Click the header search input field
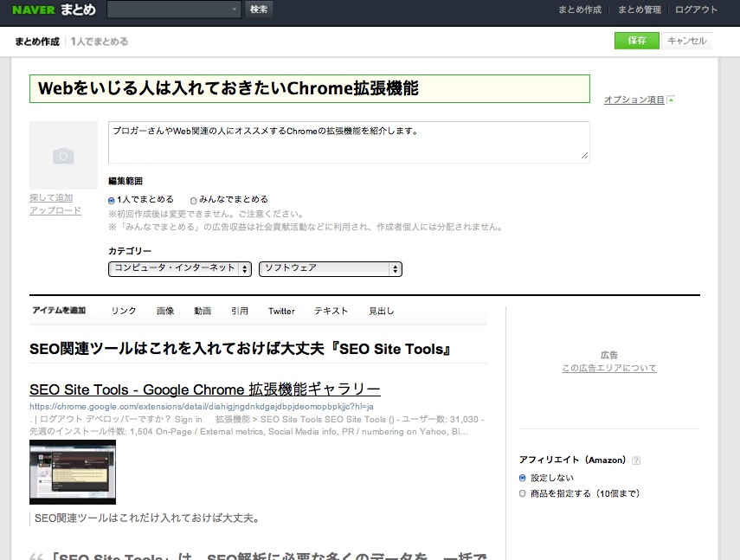The image size is (740, 560). coord(174,10)
